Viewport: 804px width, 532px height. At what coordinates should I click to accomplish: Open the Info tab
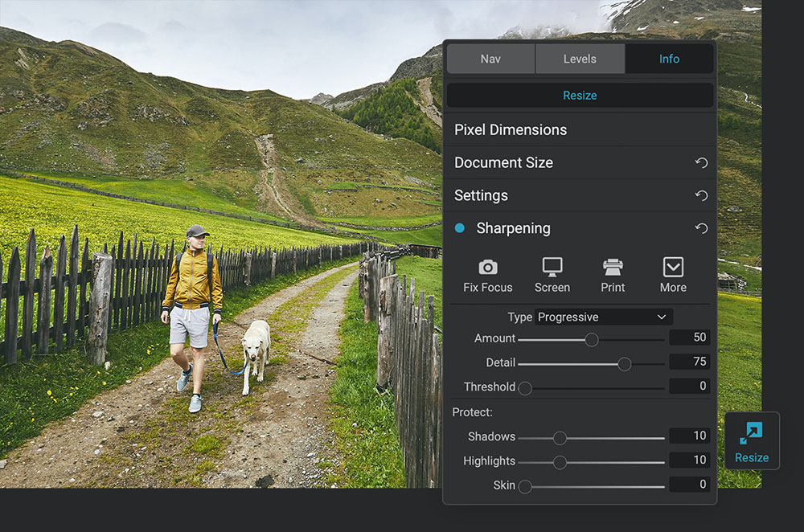[x=669, y=59]
